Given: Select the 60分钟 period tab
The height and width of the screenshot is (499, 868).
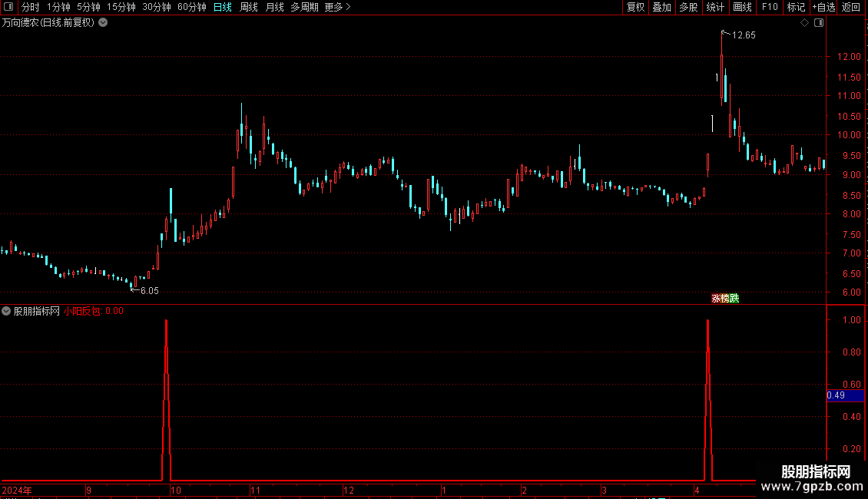Looking at the screenshot, I should coord(192,7).
